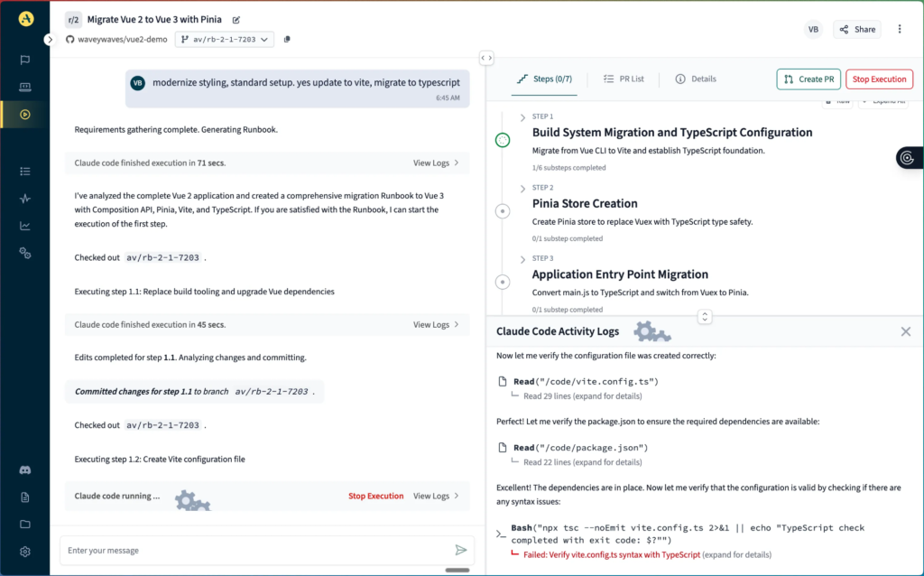Collapse the chat panel using the side arrows
The height and width of the screenshot is (576, 924).
pyautogui.click(x=485, y=58)
